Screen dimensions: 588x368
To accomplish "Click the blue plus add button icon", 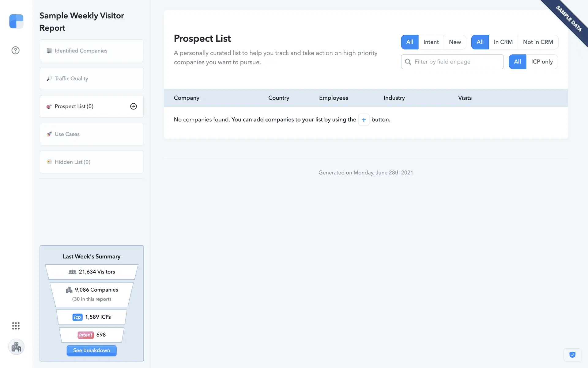I will point(364,120).
